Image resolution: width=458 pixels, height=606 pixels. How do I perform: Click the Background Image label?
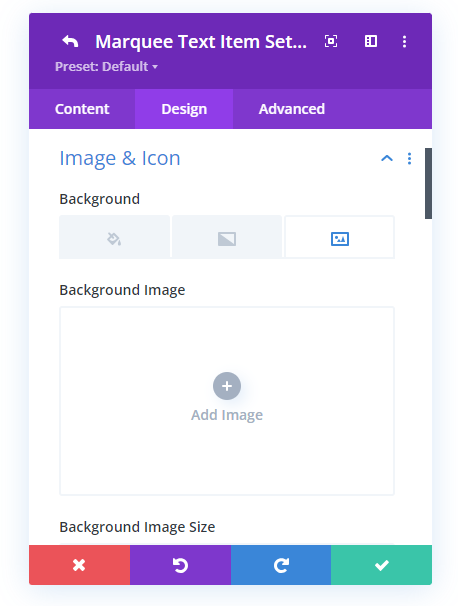(x=122, y=290)
